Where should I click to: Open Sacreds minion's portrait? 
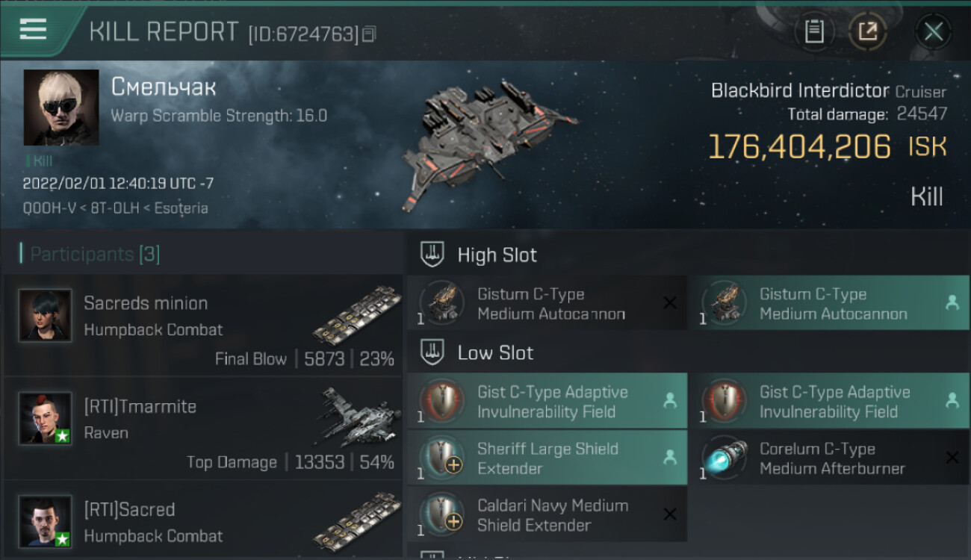click(x=46, y=315)
